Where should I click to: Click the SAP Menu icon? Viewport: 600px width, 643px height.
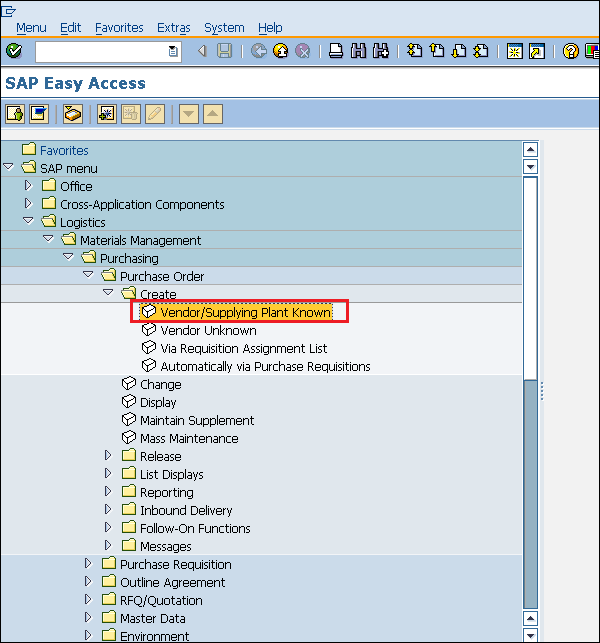[x=39, y=114]
